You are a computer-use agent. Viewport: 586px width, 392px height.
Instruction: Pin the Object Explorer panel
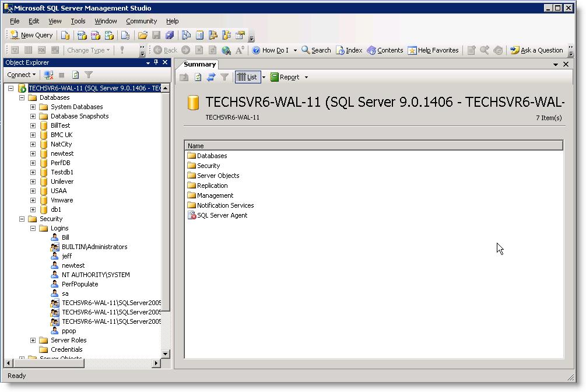[156, 62]
